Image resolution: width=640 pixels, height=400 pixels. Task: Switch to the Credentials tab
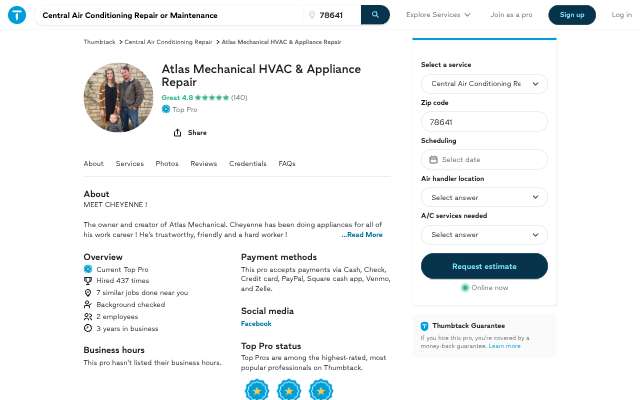248,164
